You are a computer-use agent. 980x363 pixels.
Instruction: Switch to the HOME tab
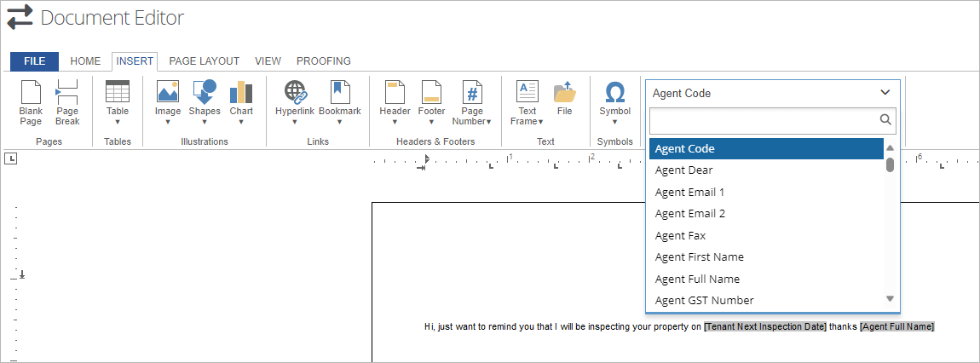click(x=85, y=61)
